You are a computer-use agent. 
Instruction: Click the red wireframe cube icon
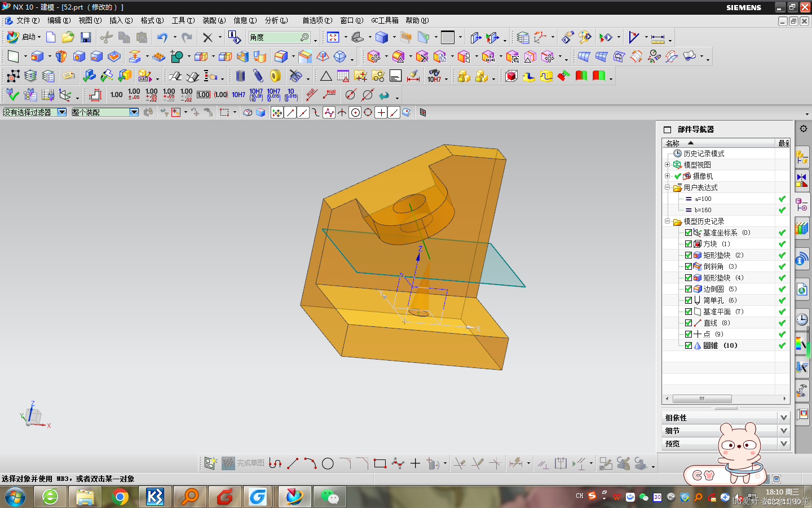point(511,76)
